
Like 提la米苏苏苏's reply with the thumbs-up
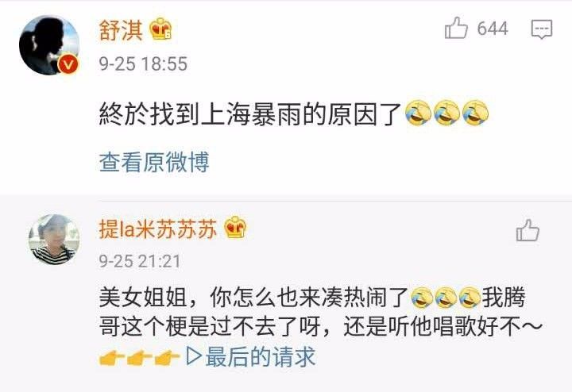pos(528,230)
